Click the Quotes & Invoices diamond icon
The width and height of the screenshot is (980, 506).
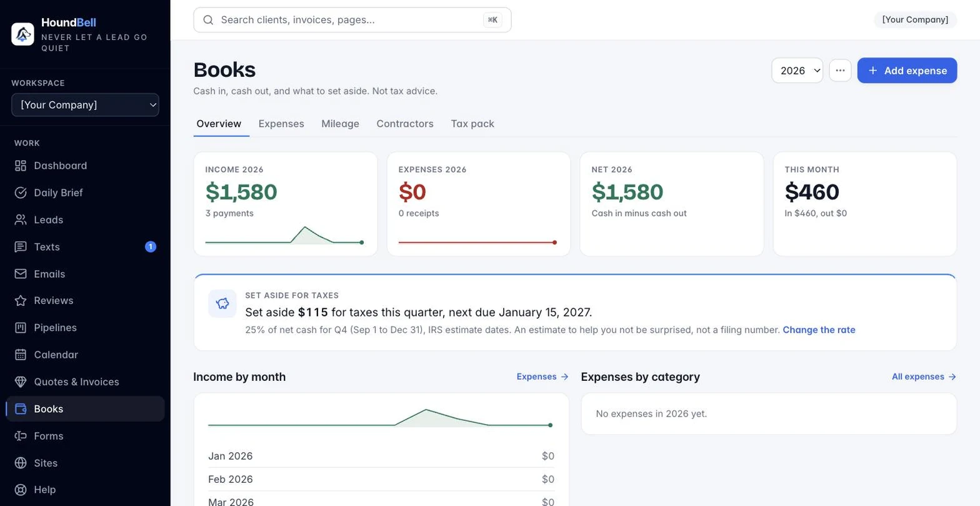click(x=21, y=382)
